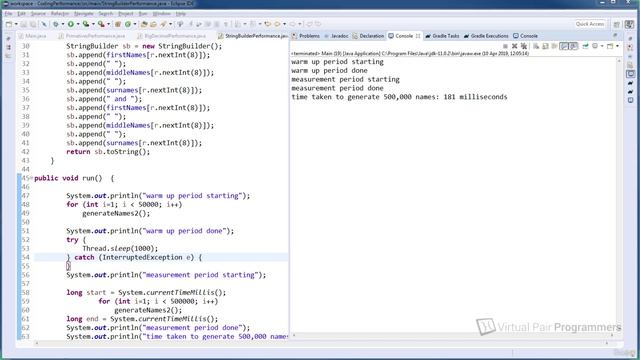Switch to the Gradle Executions tab
Viewport: 640px width, 360px height.
click(486, 36)
